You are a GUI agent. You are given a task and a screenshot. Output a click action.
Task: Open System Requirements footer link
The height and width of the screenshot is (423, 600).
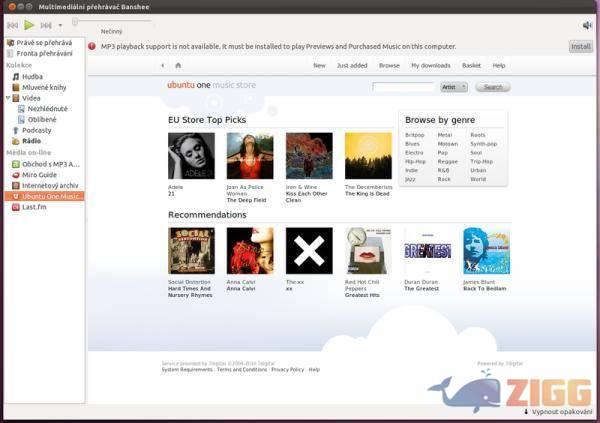[187, 369]
